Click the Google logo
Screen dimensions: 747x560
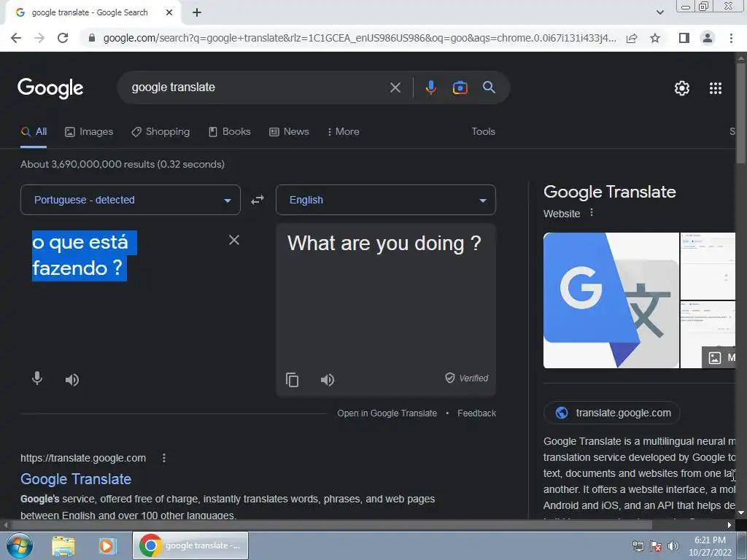point(50,88)
